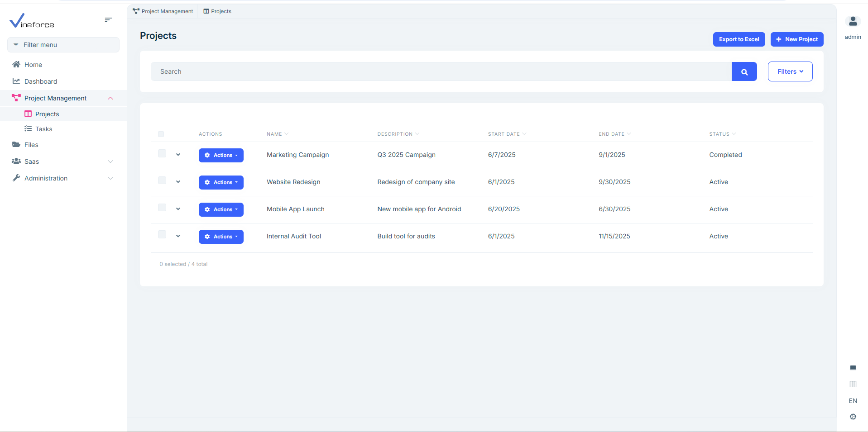Switch language using the EN indicator
This screenshot has width=868, height=432.
point(853,401)
